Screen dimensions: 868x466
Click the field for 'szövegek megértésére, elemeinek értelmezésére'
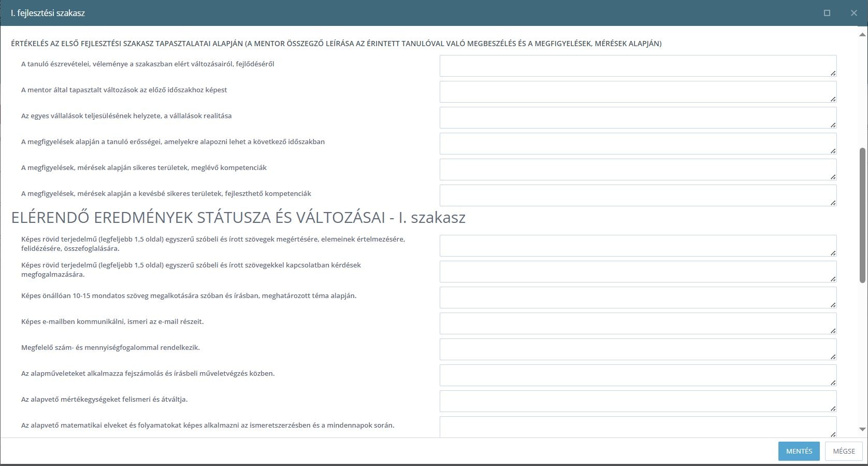638,246
